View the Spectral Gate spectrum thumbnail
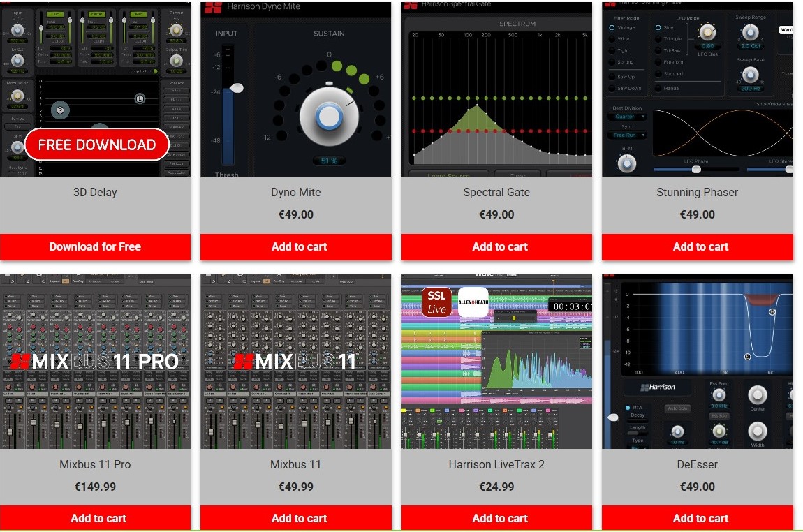This screenshot has height=532, width=803. pyautogui.click(x=496, y=89)
